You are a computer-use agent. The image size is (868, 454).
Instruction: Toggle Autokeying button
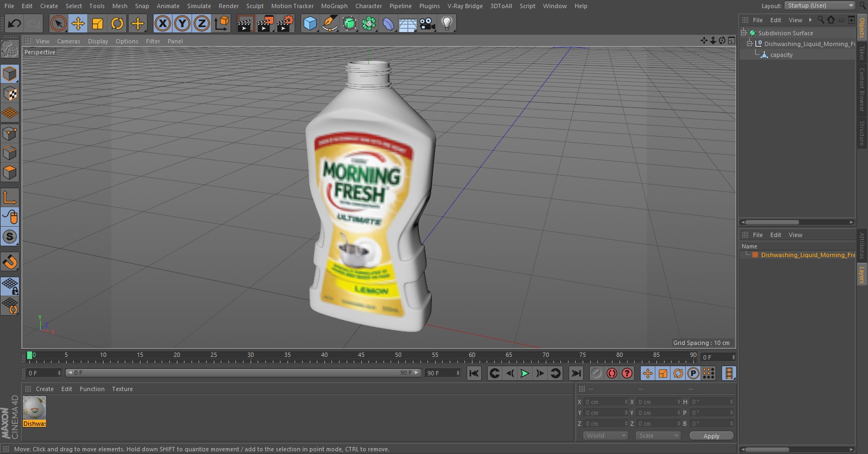coord(612,373)
